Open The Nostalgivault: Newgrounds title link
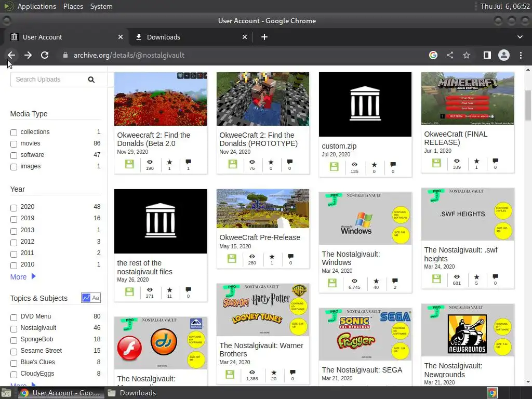Viewport: 532px width, 399px height. coord(453,370)
